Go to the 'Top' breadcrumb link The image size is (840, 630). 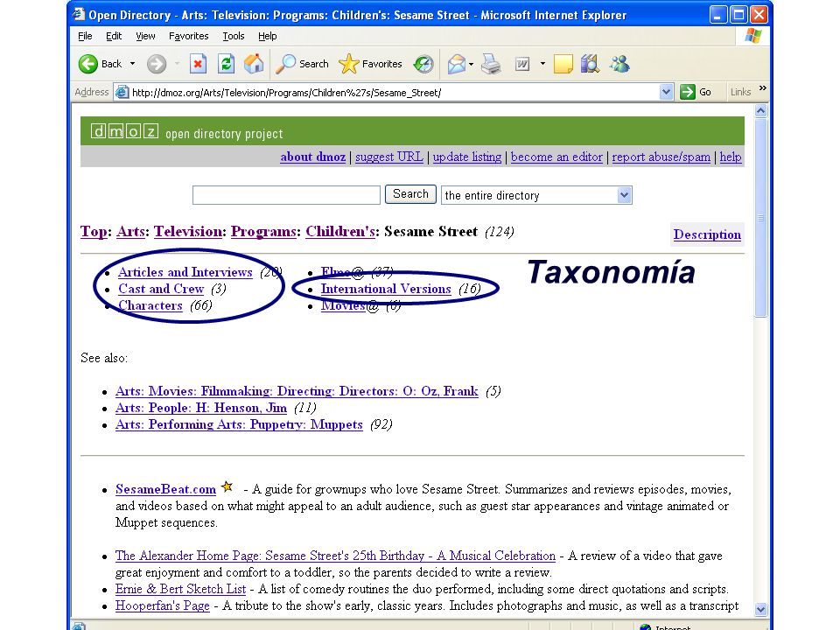[x=94, y=231]
